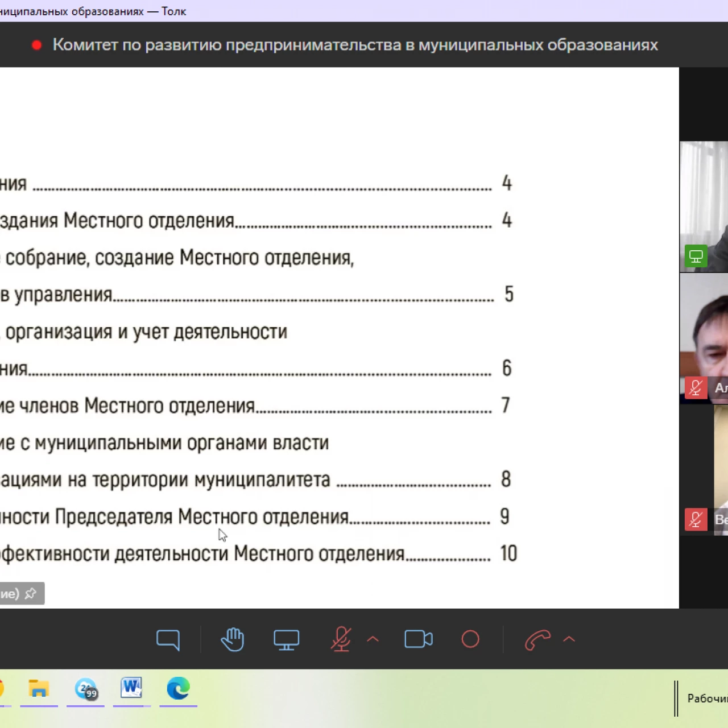Open Microsoft Edge from the taskbar
Viewport: 728px width, 728px height.
tap(178, 689)
